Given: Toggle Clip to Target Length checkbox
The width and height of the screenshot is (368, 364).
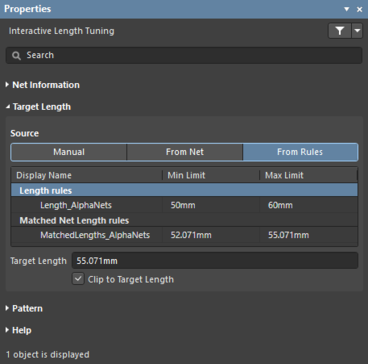Looking at the screenshot, I should pyautogui.click(x=78, y=279).
